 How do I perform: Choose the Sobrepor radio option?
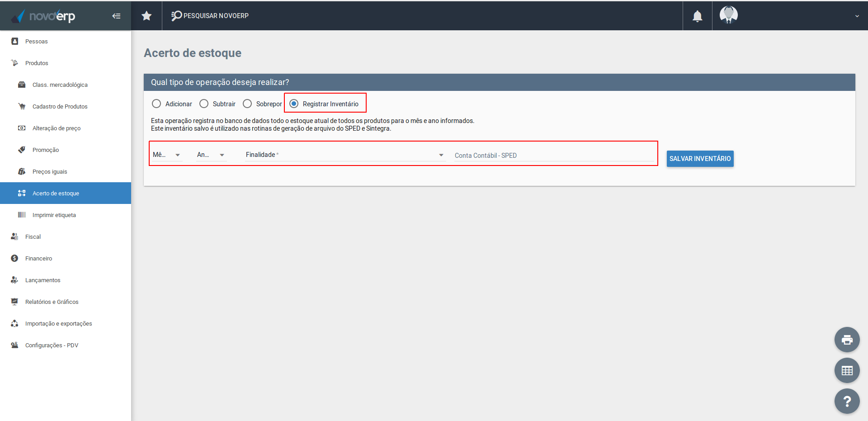pos(247,104)
